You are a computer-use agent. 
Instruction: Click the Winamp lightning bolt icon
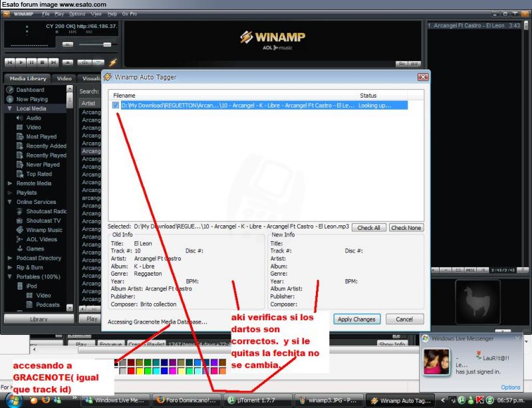[x=112, y=62]
